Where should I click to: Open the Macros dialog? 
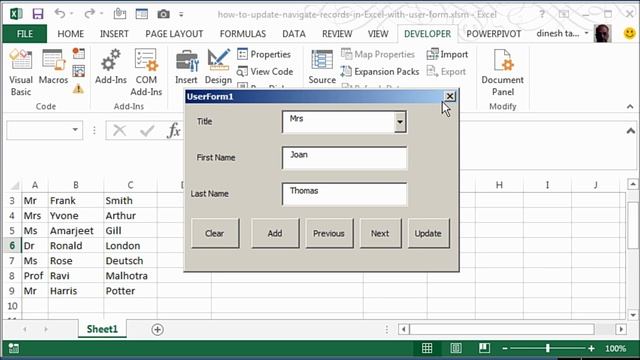pos(53,67)
